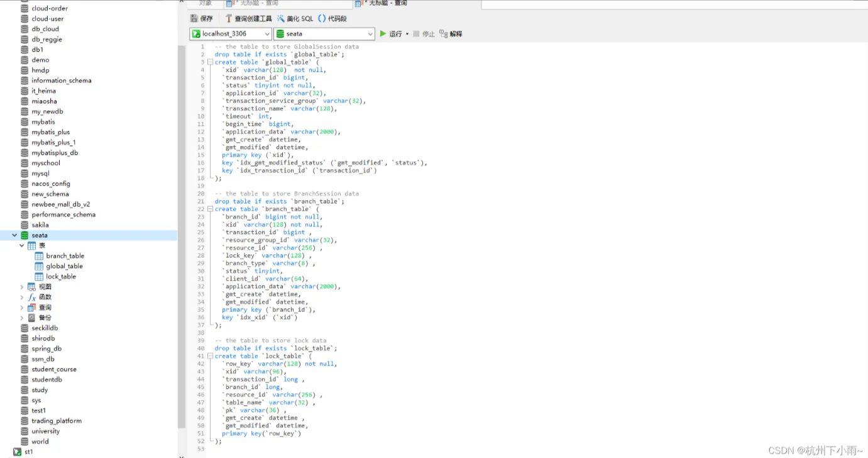
Task: Expand the 查询 (Queries) node under seata
Action: point(22,308)
